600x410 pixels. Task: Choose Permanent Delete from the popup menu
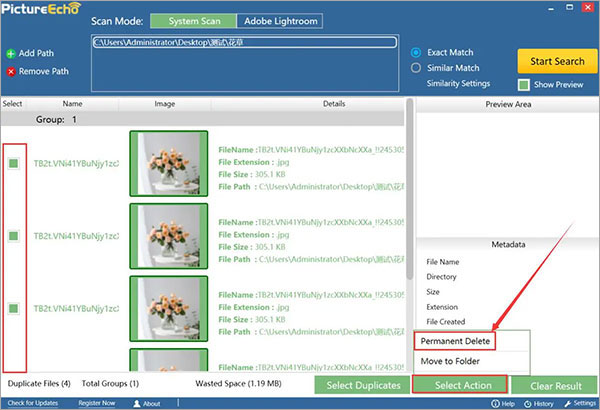tap(455, 341)
